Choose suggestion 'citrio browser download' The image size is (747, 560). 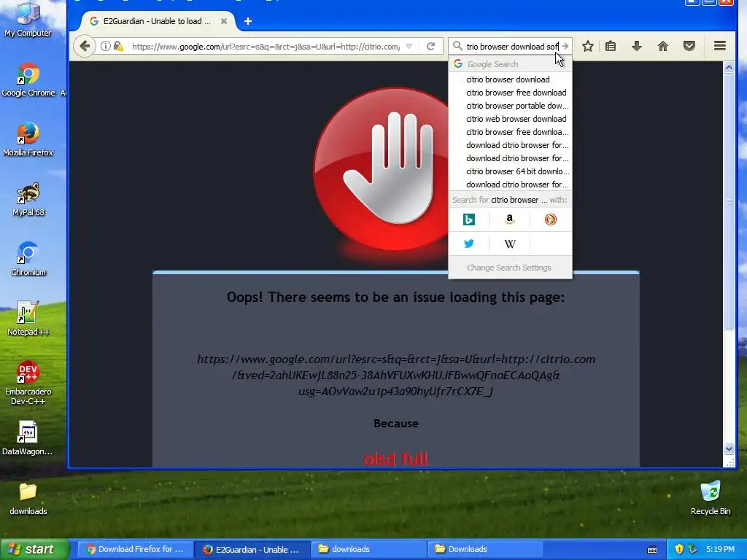coord(510,79)
